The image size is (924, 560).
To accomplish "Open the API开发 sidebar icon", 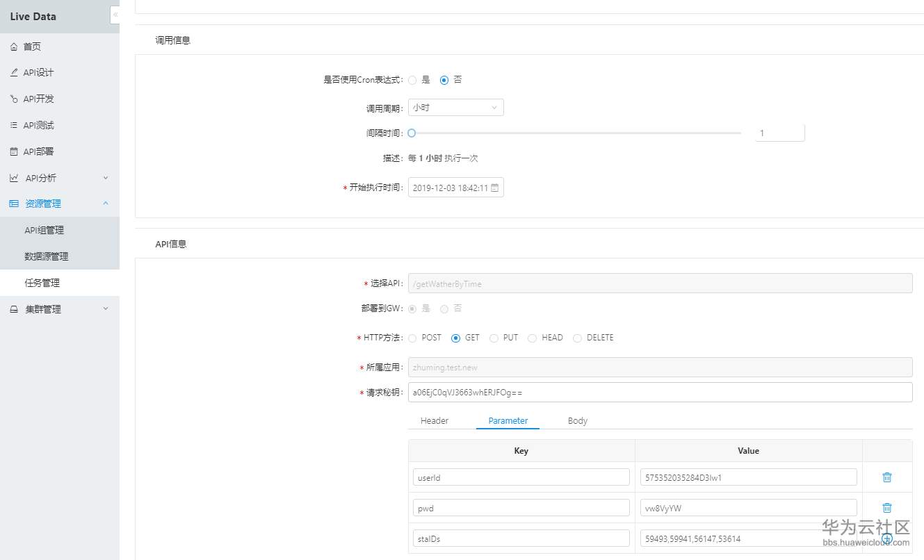I will click(14, 99).
